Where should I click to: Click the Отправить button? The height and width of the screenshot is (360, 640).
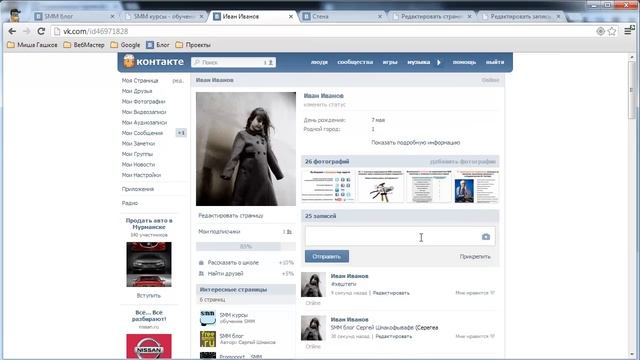pyautogui.click(x=327, y=256)
